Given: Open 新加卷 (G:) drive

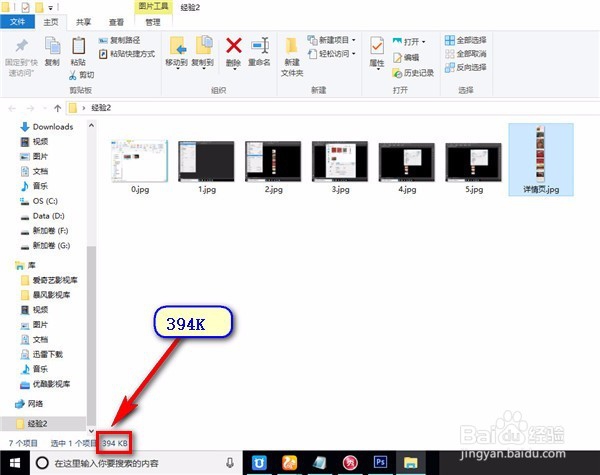Looking at the screenshot, I should [45, 246].
